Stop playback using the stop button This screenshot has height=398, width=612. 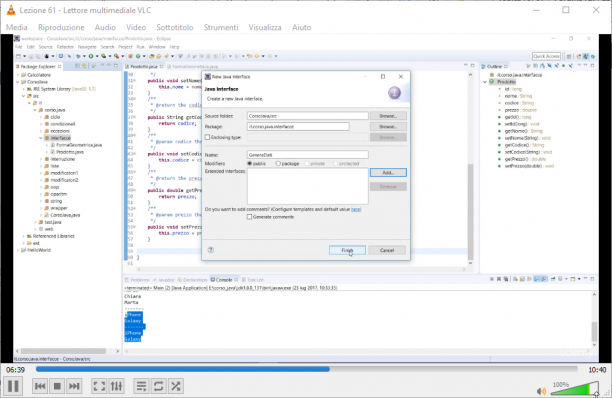tap(57, 386)
